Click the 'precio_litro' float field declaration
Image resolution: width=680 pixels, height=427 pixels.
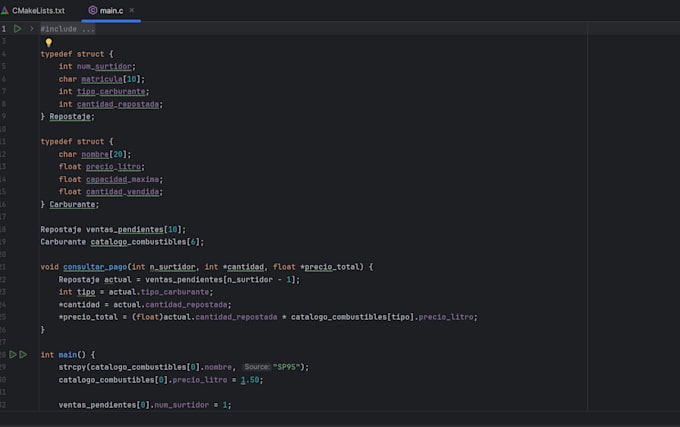click(x=113, y=166)
